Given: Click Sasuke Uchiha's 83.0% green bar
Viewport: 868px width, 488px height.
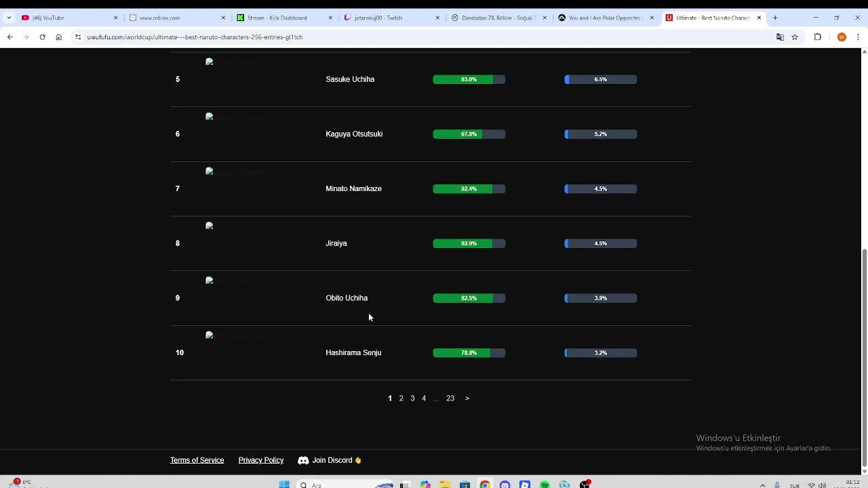Looking at the screenshot, I should click(469, 79).
